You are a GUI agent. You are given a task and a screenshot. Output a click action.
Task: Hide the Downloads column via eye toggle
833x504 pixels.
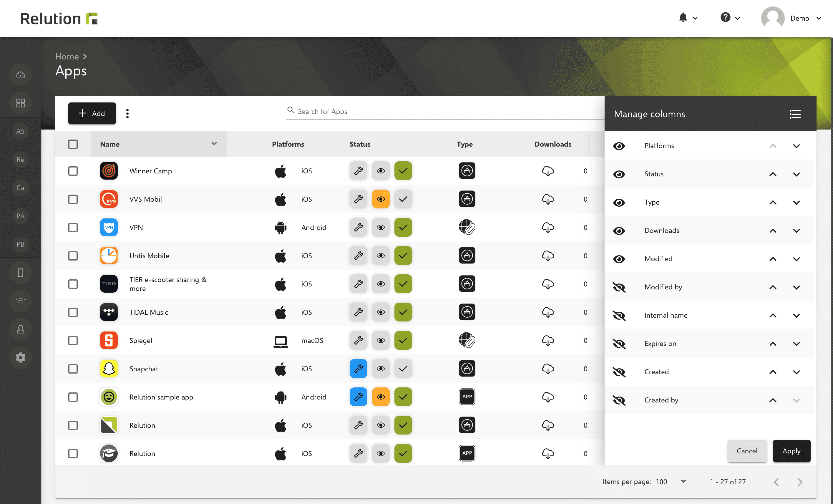[619, 231]
